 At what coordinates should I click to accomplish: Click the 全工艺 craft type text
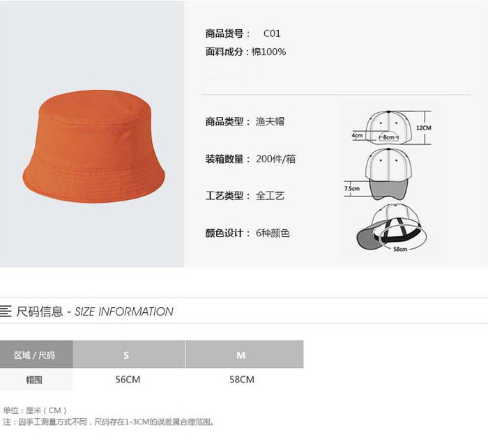(x=270, y=196)
